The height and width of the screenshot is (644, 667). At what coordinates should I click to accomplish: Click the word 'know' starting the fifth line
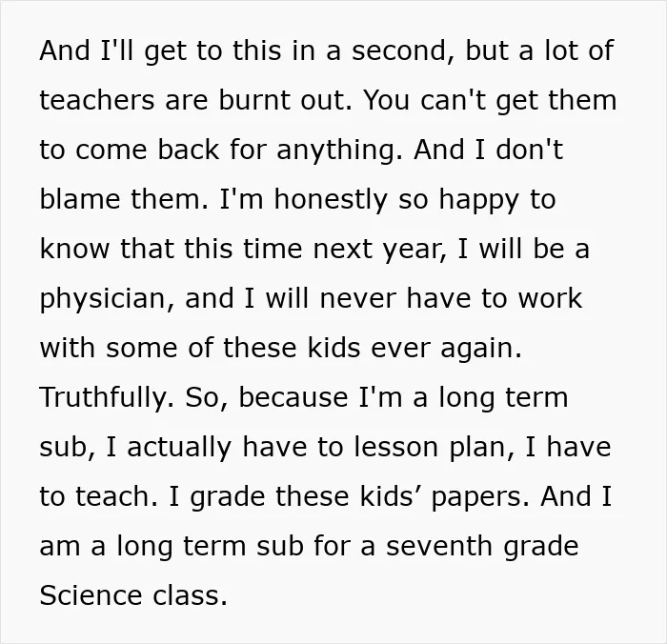(x=74, y=249)
